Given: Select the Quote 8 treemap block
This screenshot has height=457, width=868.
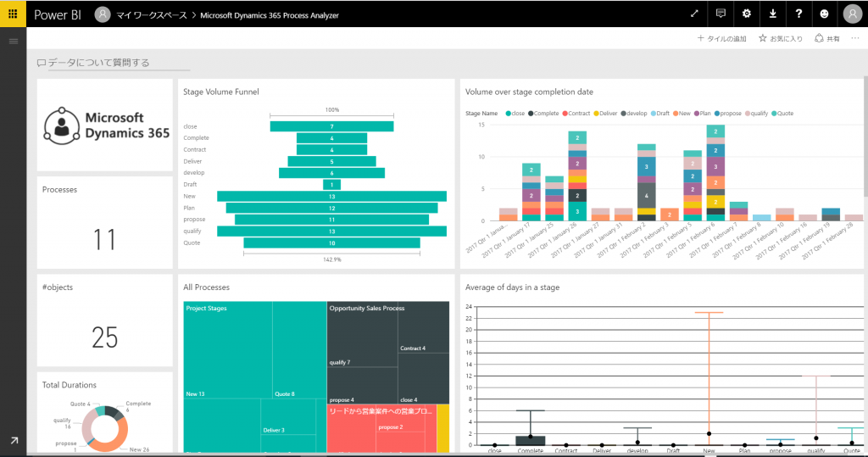Looking at the screenshot, I should [x=299, y=349].
